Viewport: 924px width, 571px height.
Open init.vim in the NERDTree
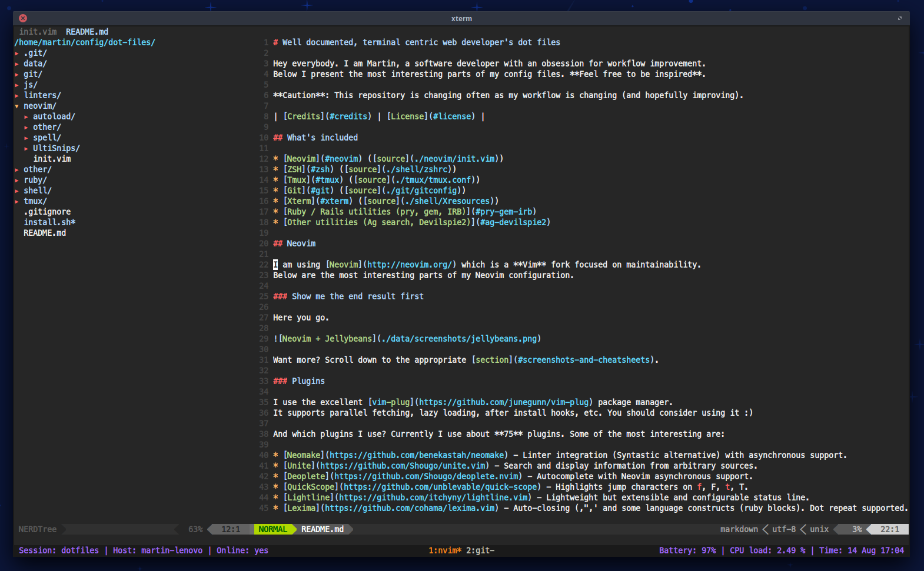52,159
